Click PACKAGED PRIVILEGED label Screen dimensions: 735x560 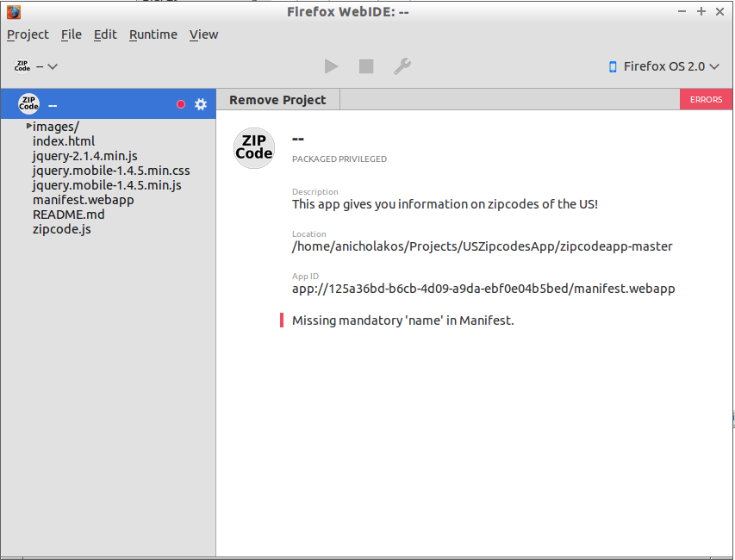(339, 159)
